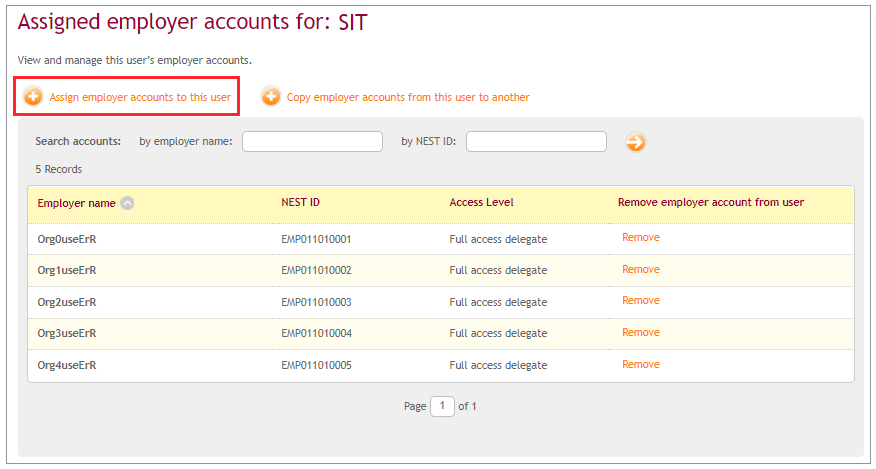Remove the Org2useErR employer account

(641, 301)
